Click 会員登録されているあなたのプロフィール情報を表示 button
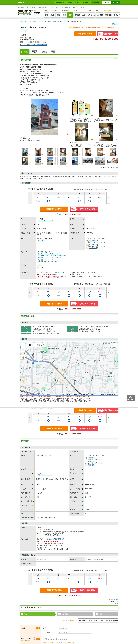Screen dimensions: 138x644 pos(98,620)
